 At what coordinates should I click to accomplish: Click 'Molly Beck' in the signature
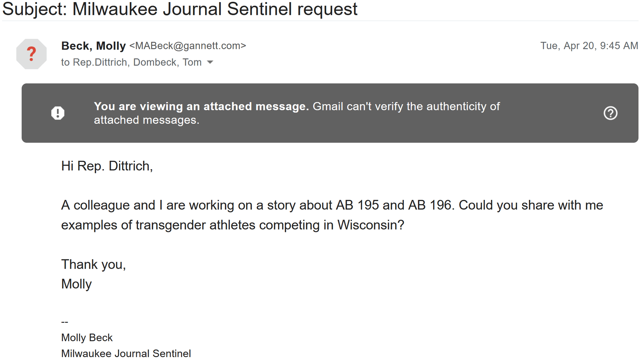(x=87, y=338)
